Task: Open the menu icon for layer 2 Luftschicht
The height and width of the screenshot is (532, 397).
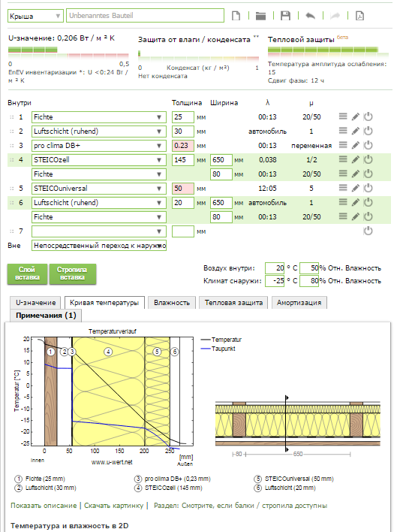Action: [x=343, y=131]
